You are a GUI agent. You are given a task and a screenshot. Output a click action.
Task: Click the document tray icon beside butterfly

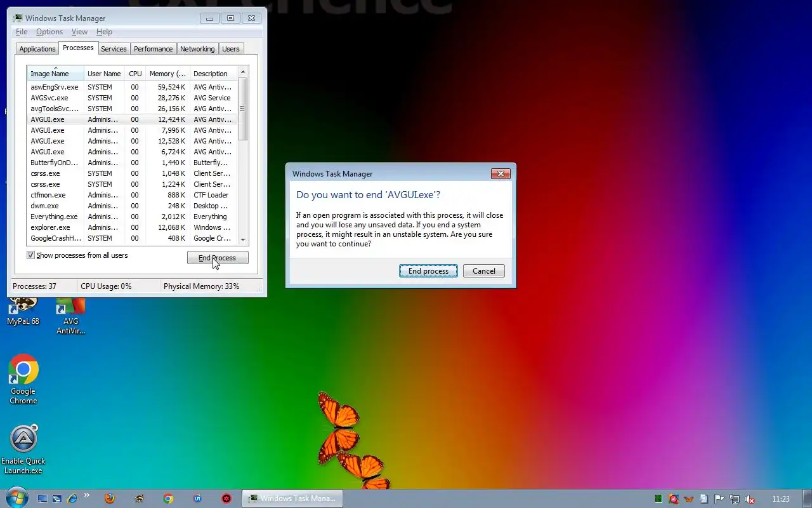tap(704, 499)
